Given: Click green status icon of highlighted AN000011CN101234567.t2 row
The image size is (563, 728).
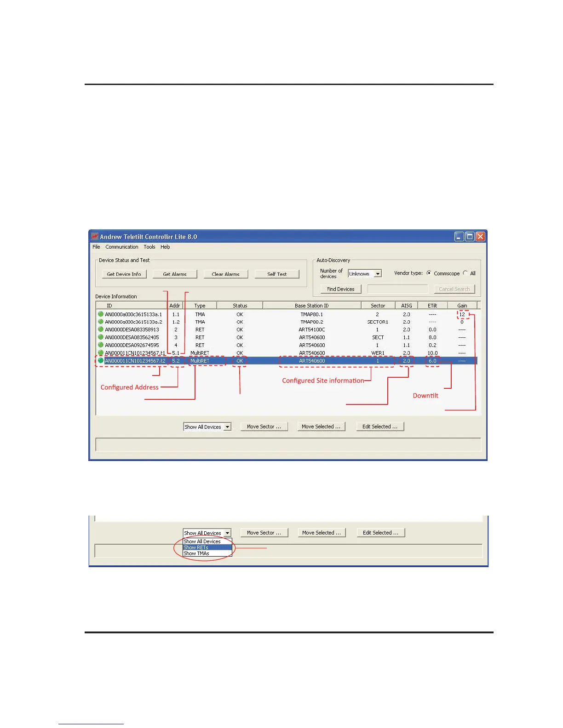Looking at the screenshot, I should pos(101,361).
